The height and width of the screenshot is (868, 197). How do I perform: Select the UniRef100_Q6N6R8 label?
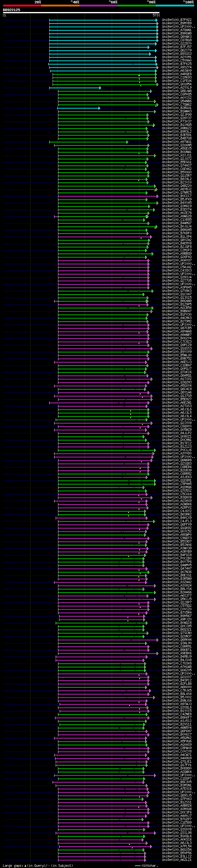[177, 460]
